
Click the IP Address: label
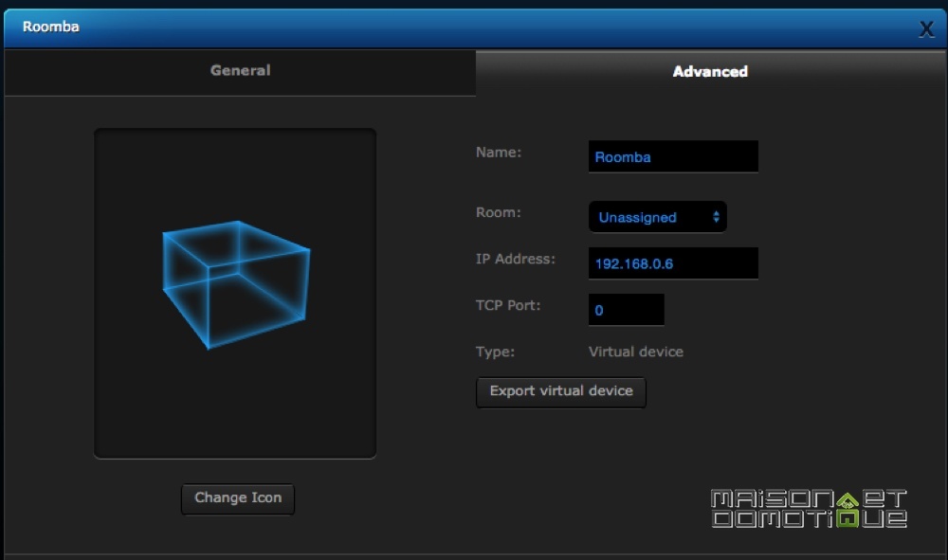point(515,259)
